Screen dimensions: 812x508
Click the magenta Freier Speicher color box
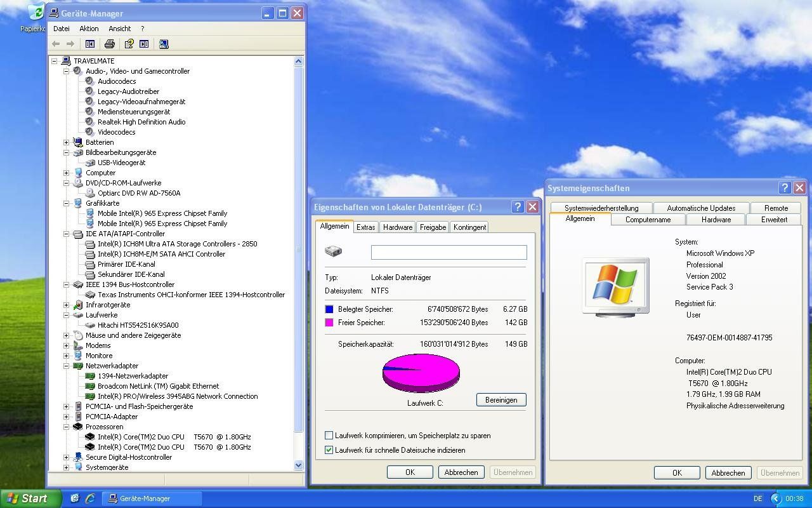click(x=329, y=323)
